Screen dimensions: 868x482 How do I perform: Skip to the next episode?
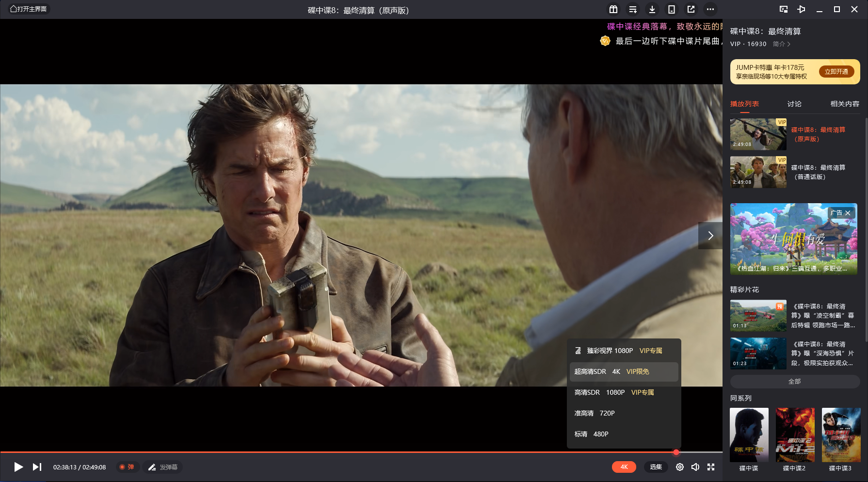(x=37, y=467)
